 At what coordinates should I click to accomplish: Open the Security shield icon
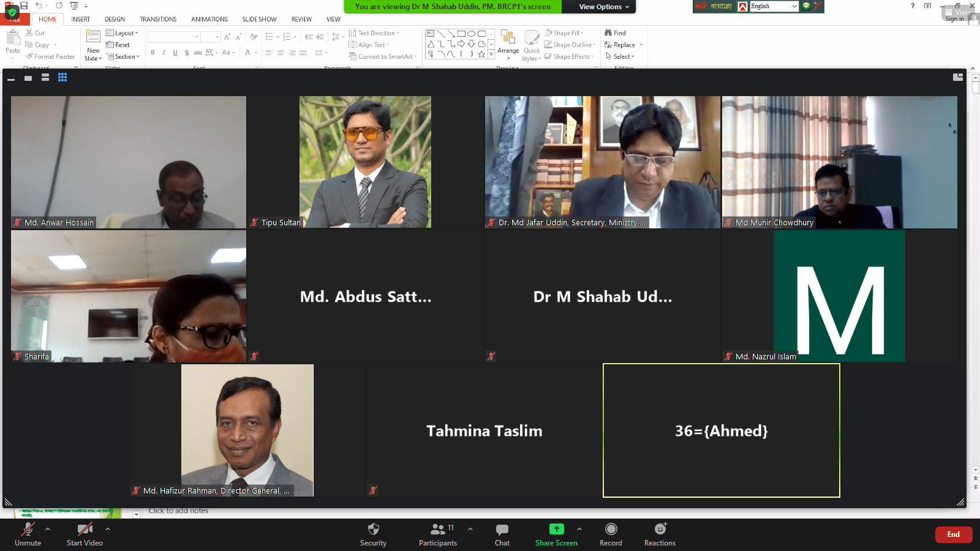click(373, 530)
